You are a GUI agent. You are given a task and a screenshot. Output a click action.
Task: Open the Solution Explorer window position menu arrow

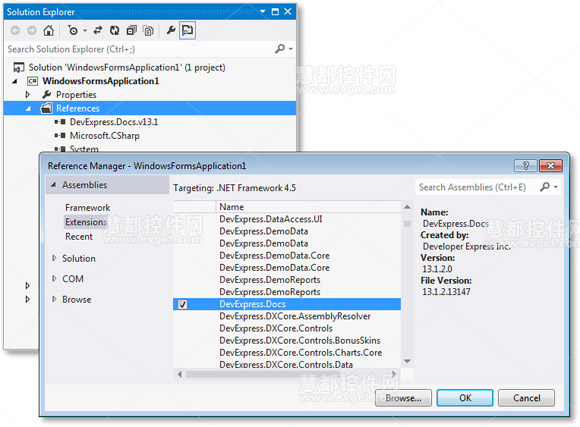[x=263, y=11]
